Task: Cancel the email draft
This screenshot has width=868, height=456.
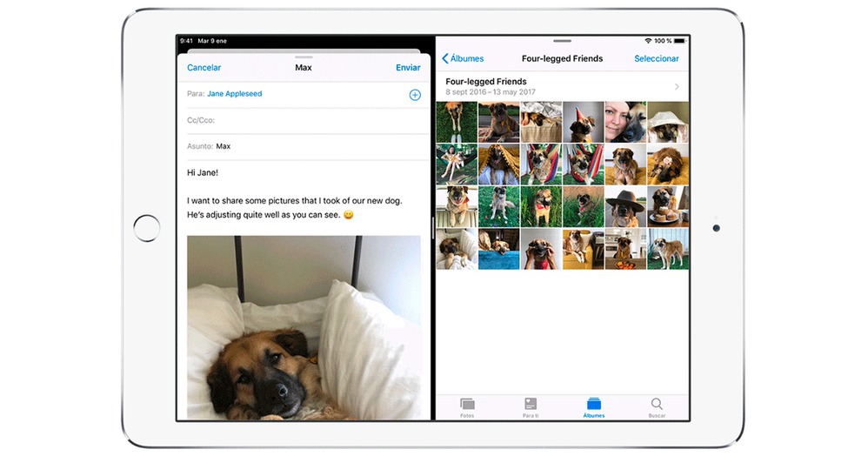Action: (x=204, y=68)
